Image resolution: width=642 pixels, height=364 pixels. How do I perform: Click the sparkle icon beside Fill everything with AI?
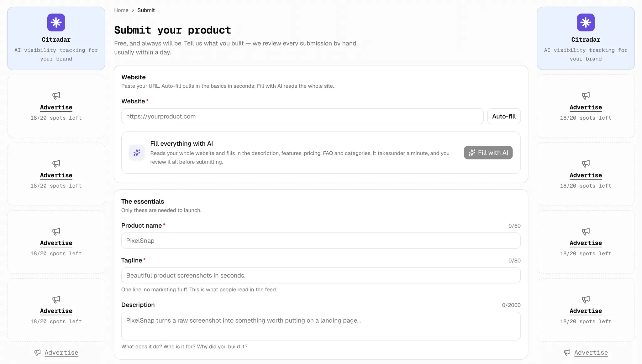(137, 153)
